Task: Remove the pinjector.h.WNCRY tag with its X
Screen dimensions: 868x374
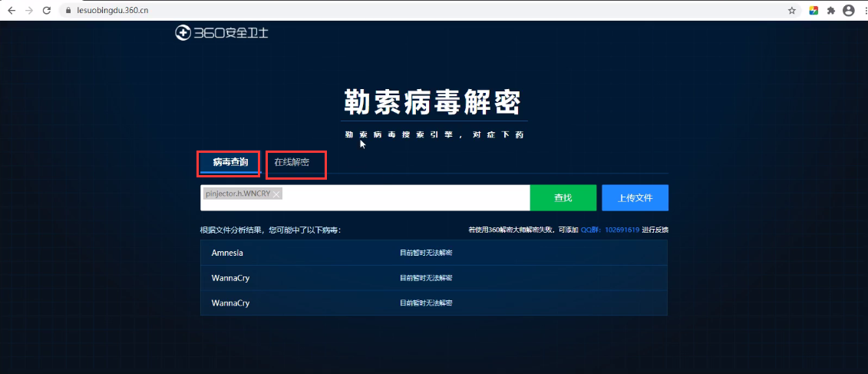Action: pos(276,194)
